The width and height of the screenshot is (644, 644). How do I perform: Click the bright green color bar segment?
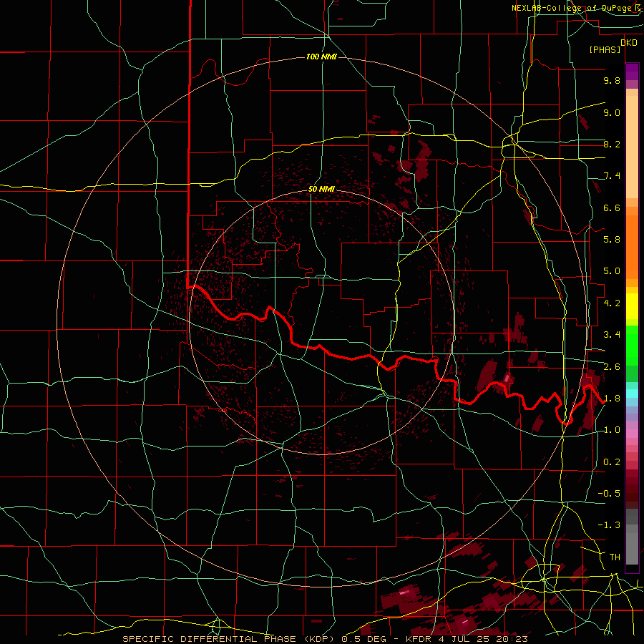(632, 346)
